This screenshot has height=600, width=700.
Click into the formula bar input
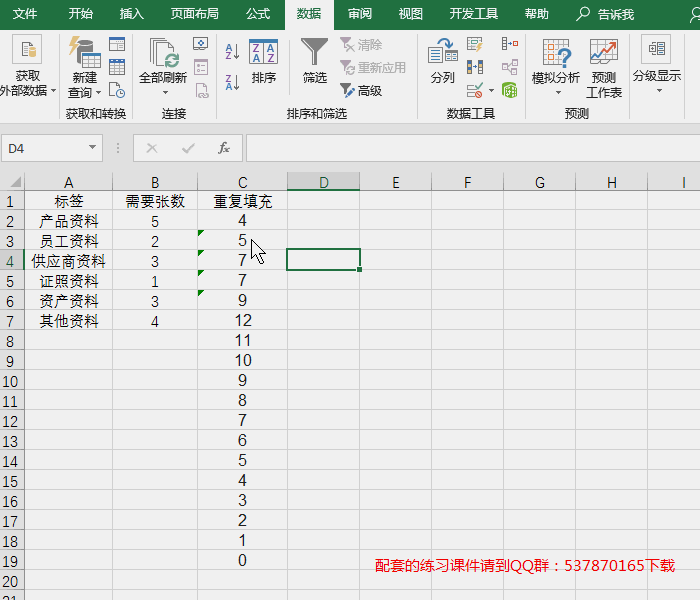click(473, 148)
